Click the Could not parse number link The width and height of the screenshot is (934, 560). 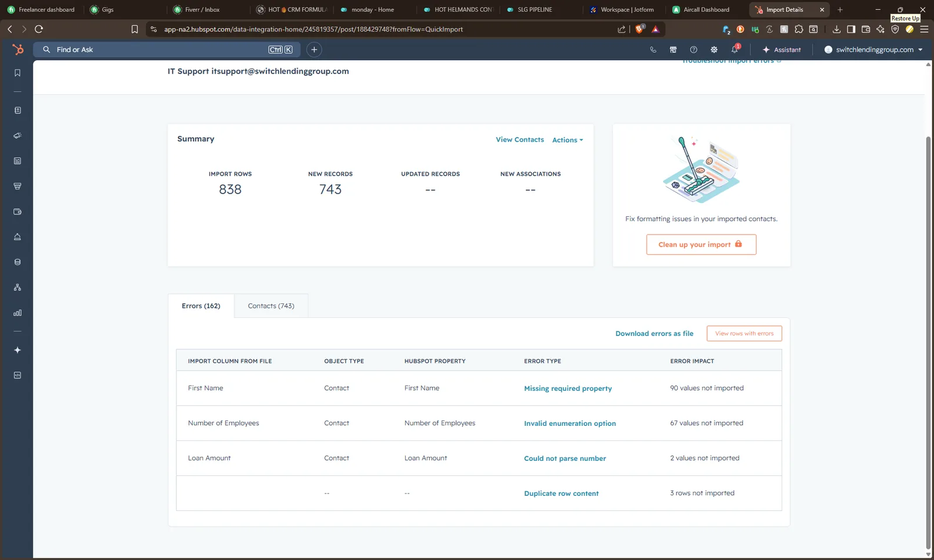[x=565, y=459]
